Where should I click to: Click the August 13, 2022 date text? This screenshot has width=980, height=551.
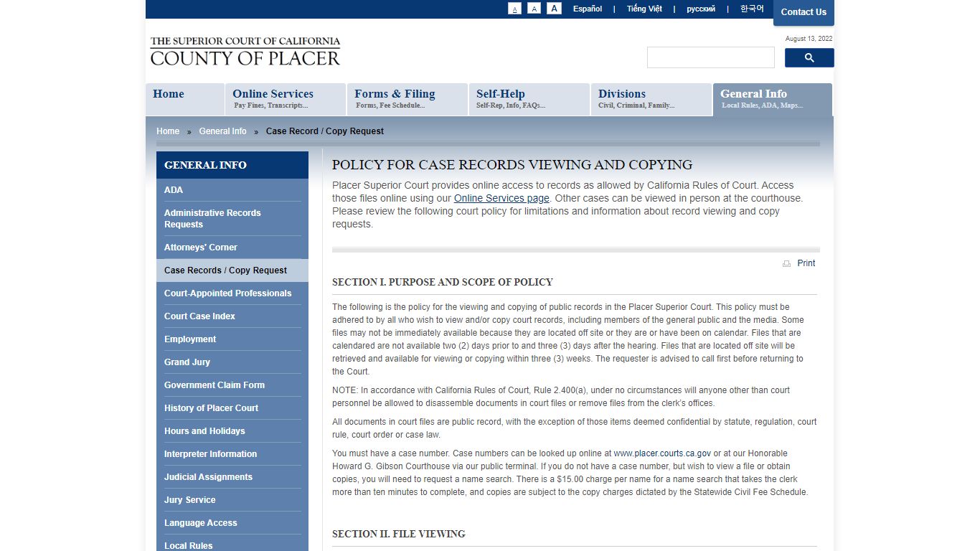point(809,39)
